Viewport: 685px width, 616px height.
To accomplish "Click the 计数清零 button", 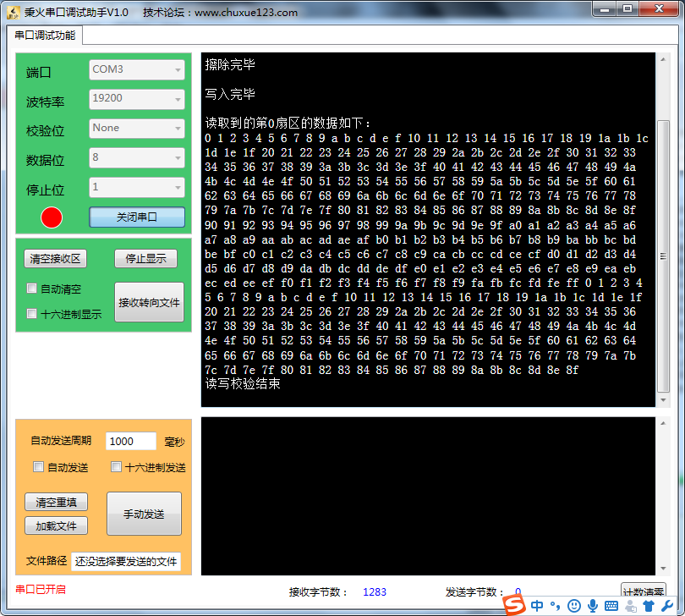I will pos(644,591).
